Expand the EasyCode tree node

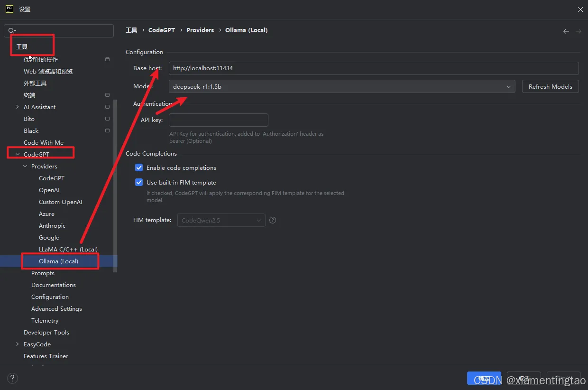pyautogui.click(x=18, y=344)
